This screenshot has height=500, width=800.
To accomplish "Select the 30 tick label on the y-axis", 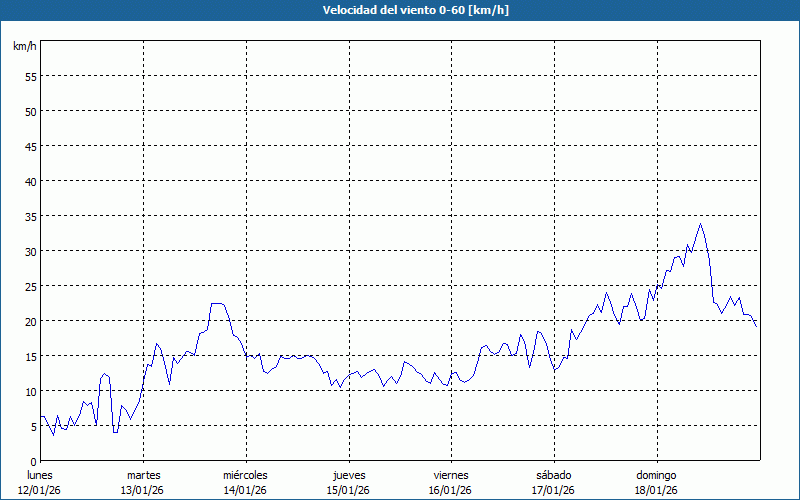I will click(30, 251).
